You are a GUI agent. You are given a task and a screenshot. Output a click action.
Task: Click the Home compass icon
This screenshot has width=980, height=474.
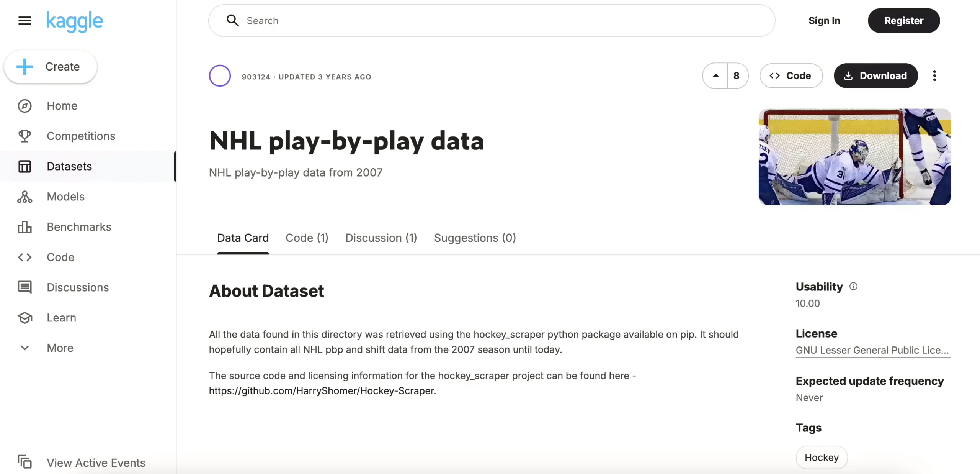point(25,106)
